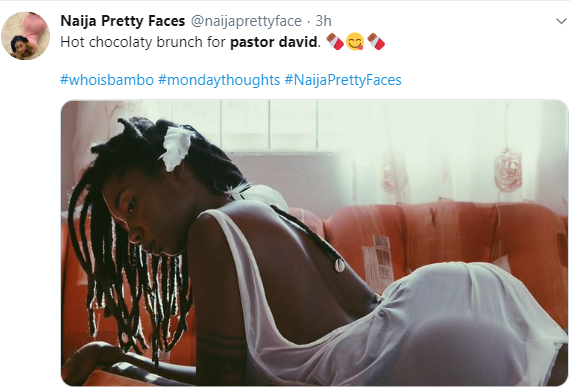The image size is (570, 387).
Task: Open the attached tweet photo
Action: [314, 242]
